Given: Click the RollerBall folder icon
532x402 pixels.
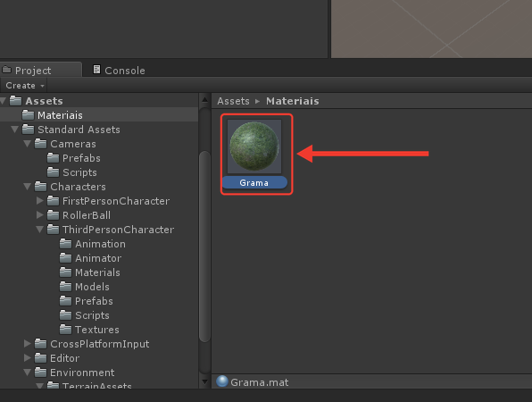Looking at the screenshot, I should click(53, 214).
